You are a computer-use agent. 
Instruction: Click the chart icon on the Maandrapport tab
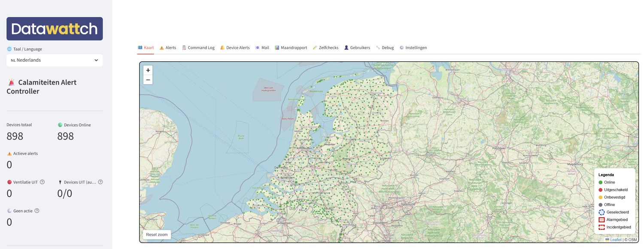click(277, 48)
